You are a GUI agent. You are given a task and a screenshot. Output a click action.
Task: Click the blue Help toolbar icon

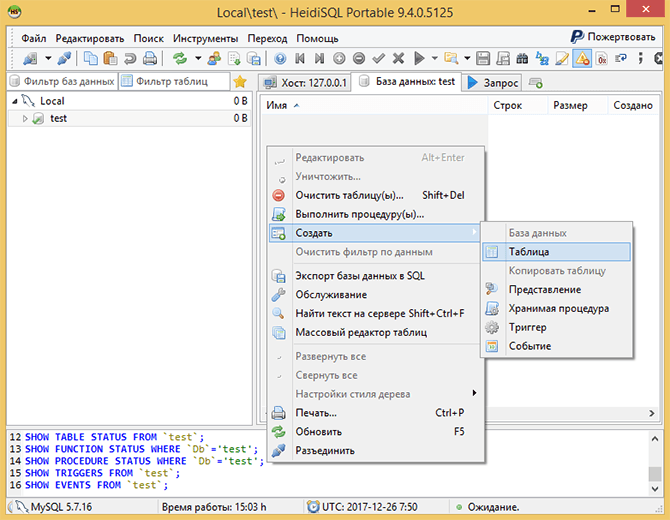(x=280, y=58)
